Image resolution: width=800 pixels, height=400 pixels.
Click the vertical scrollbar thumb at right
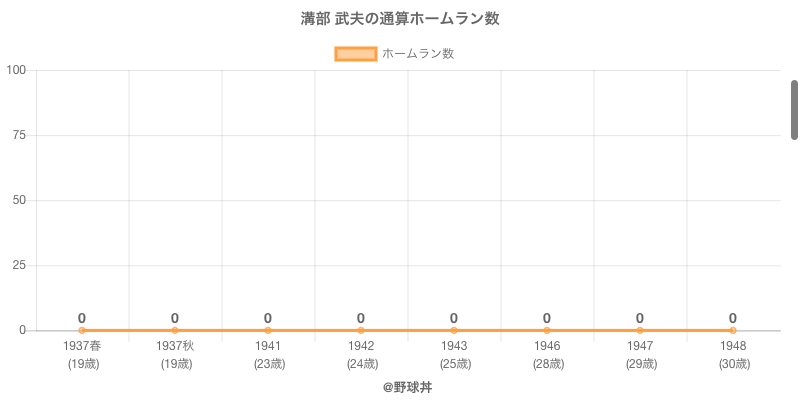pos(795,110)
